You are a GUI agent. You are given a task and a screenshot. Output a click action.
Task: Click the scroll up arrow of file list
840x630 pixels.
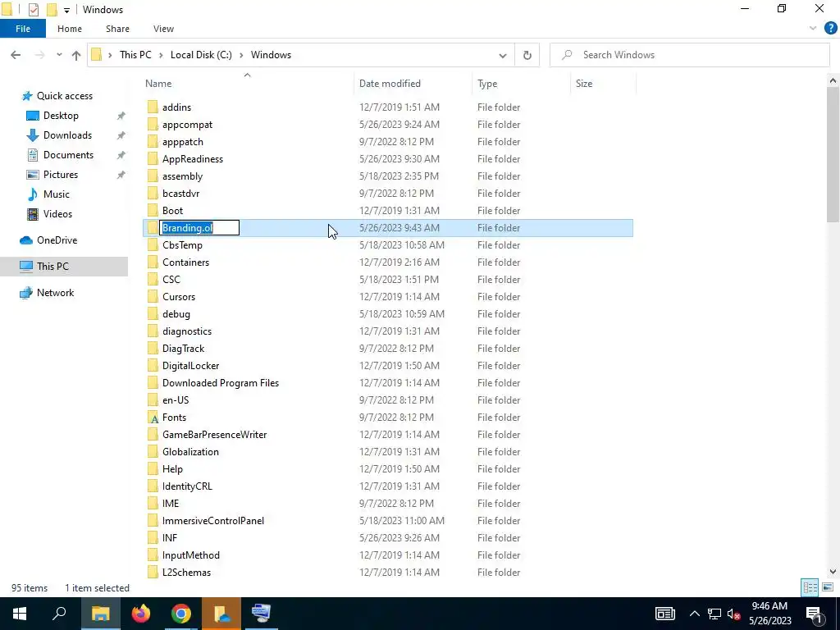833,81
